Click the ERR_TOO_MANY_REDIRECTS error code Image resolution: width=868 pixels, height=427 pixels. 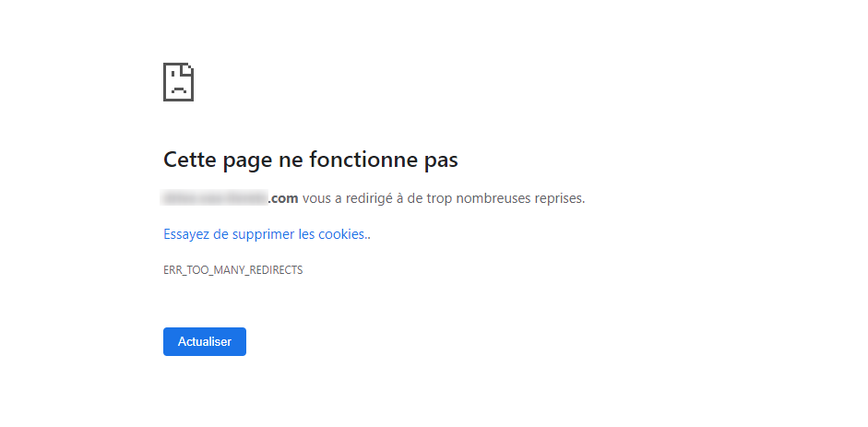click(x=232, y=270)
